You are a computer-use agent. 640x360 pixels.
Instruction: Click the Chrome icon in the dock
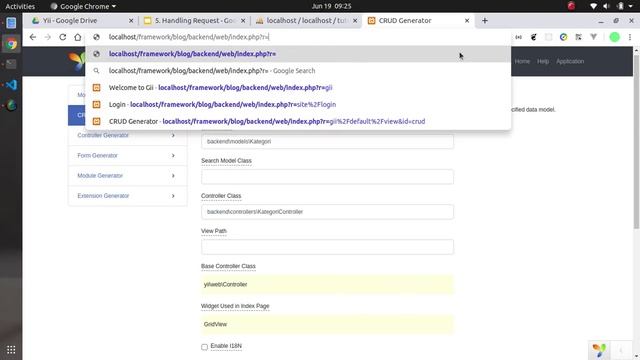pos(11,44)
